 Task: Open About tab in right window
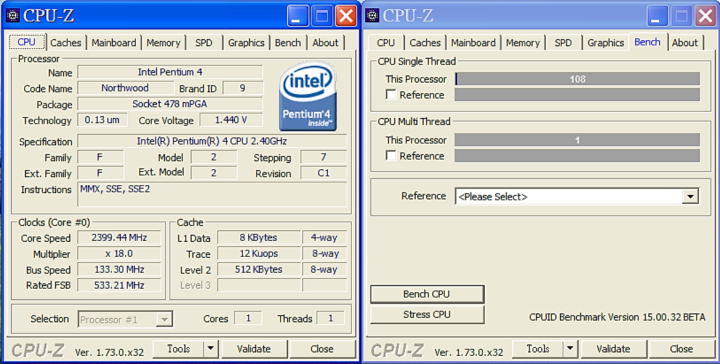685,43
